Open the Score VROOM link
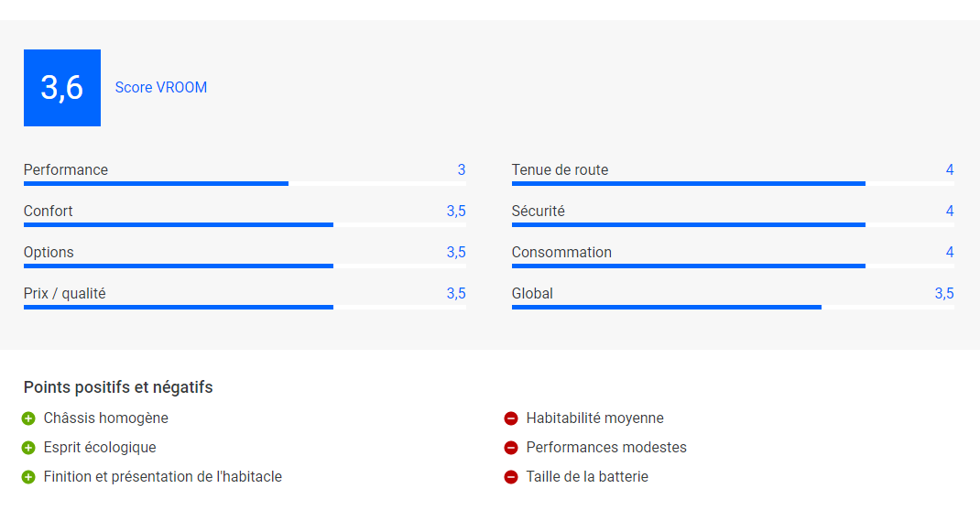 click(160, 88)
